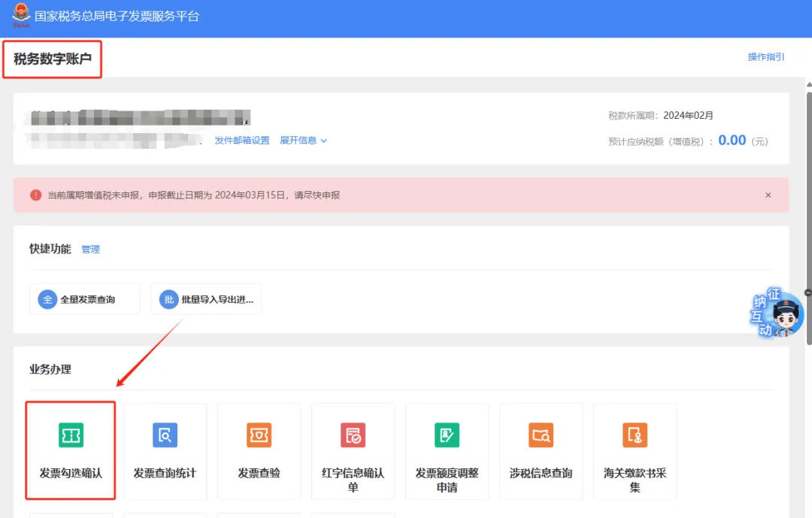Screen dimensions: 812x518
Task: Click the 全 round blue icon
Action: point(47,299)
